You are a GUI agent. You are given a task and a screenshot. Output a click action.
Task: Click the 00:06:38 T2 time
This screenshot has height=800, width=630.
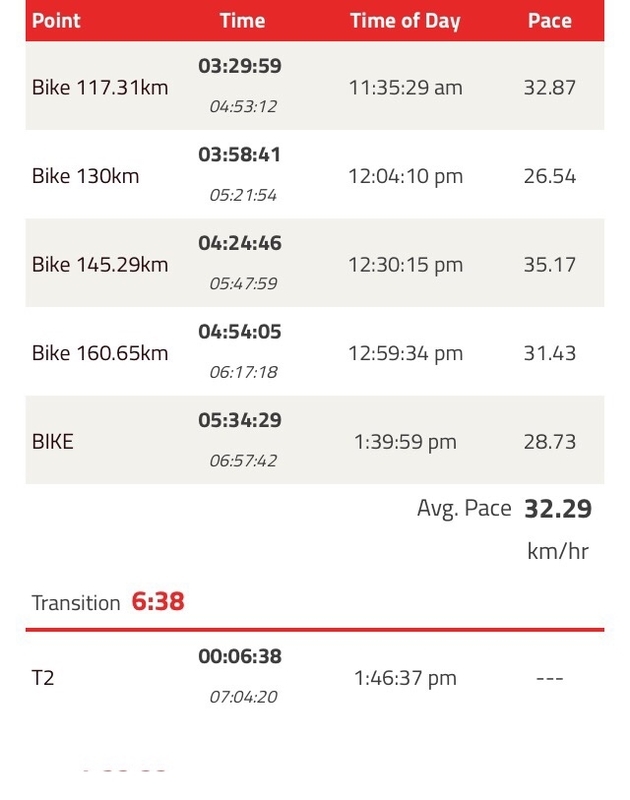[240, 656]
